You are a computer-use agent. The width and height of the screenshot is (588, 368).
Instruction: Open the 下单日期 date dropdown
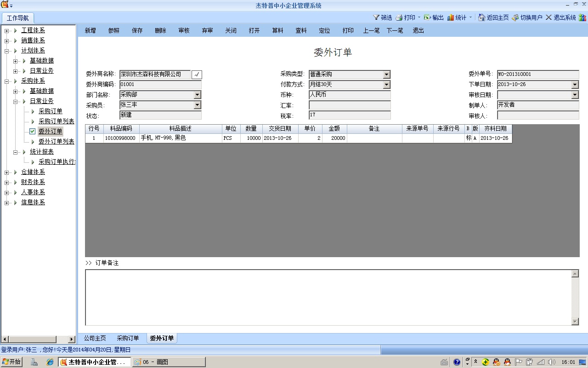(x=575, y=85)
